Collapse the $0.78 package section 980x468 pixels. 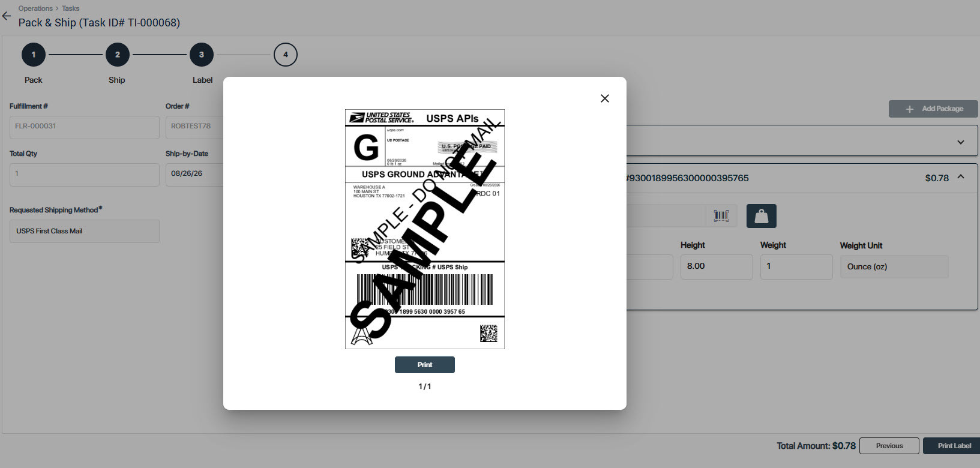coord(961,177)
